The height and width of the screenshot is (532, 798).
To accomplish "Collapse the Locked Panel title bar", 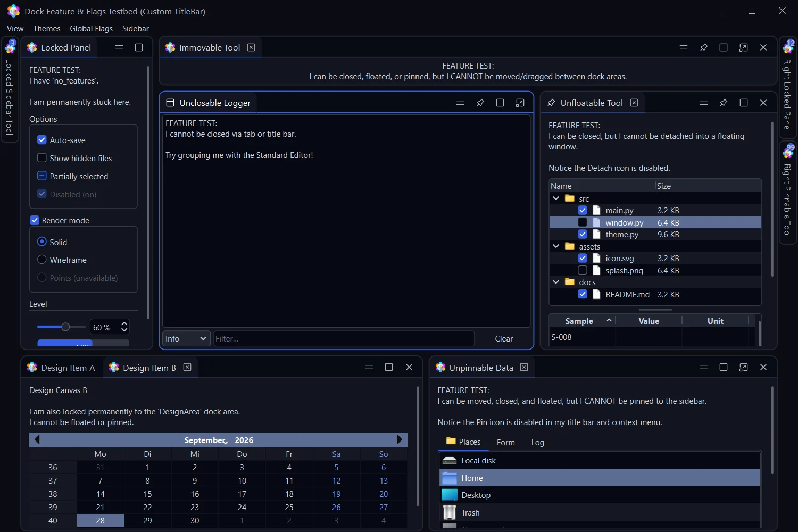I will point(119,47).
